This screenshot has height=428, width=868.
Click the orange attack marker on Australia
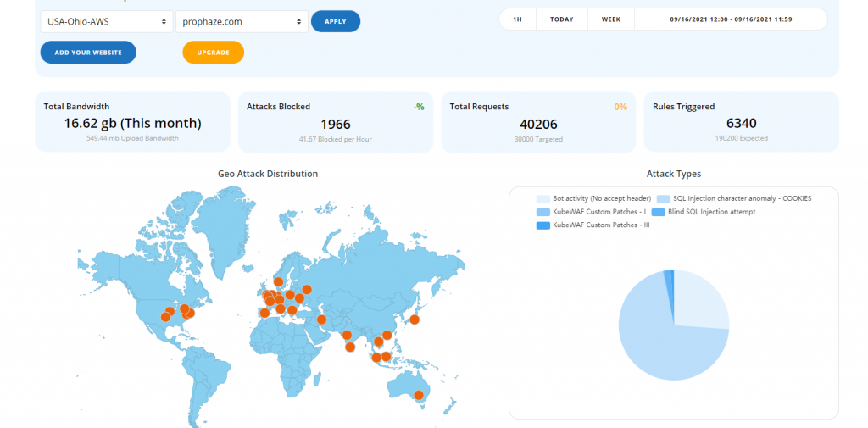(418, 395)
